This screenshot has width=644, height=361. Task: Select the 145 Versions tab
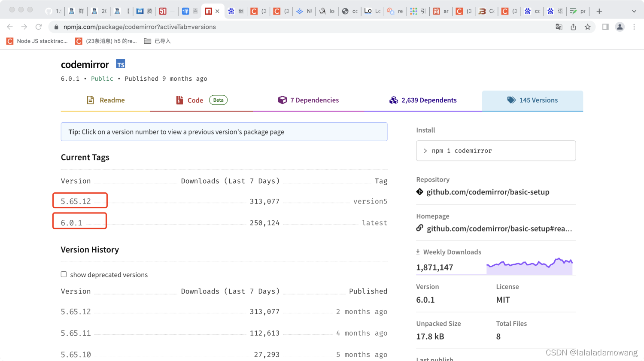coord(532,100)
